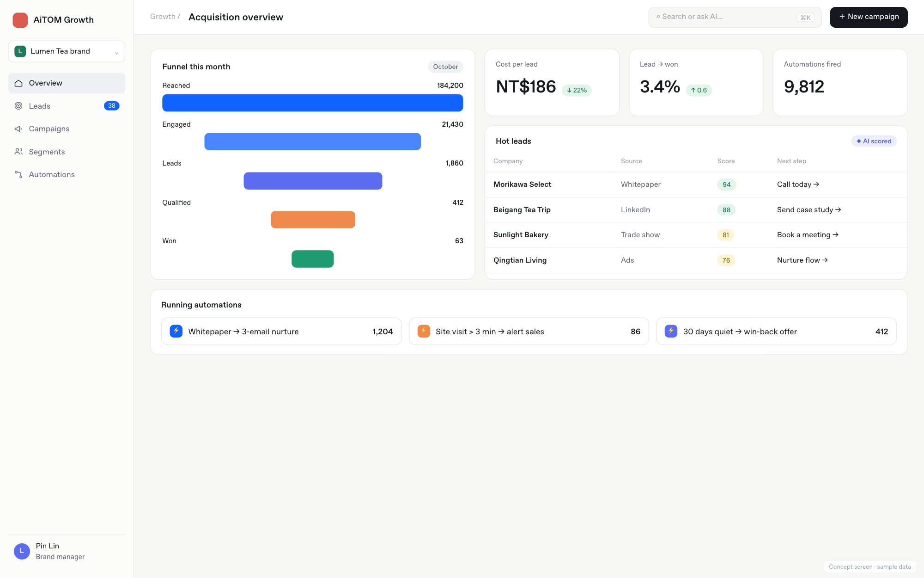
Task: Click the score 81 badge
Action: pos(726,235)
